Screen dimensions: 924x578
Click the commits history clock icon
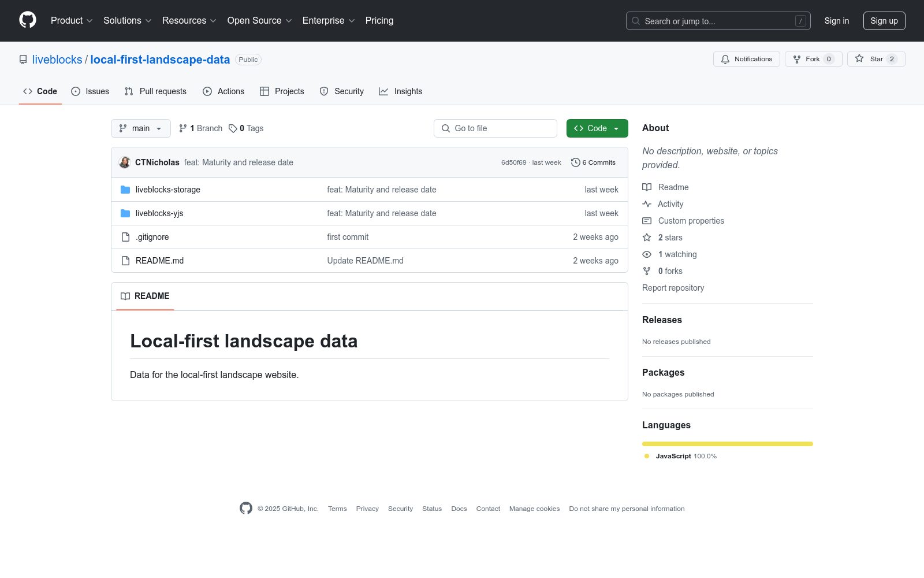(x=575, y=162)
